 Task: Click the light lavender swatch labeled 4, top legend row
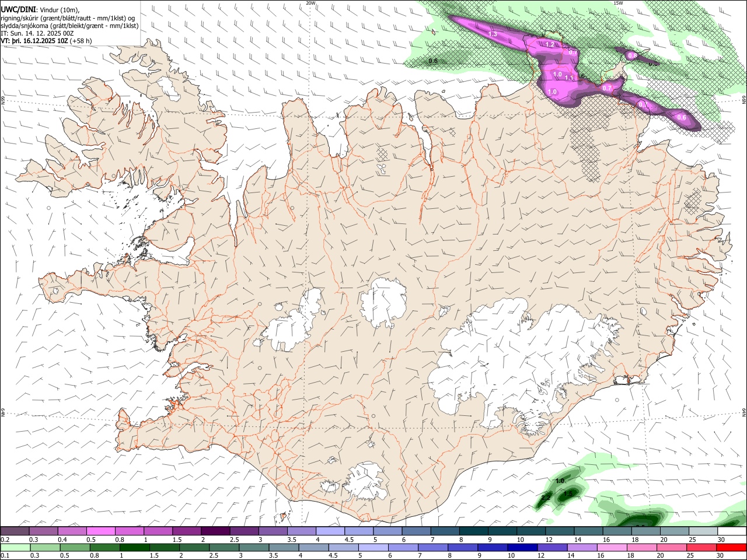click(x=330, y=531)
